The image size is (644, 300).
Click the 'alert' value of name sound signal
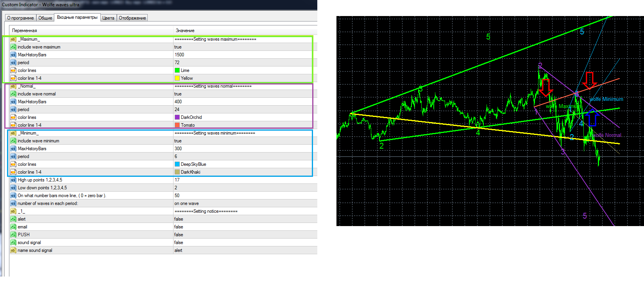tap(178, 250)
